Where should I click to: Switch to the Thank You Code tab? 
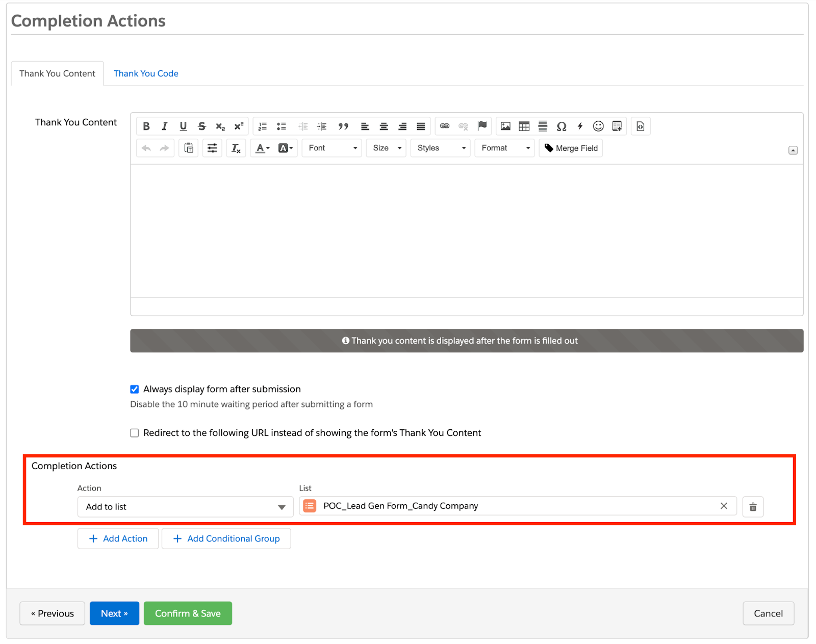(x=146, y=73)
